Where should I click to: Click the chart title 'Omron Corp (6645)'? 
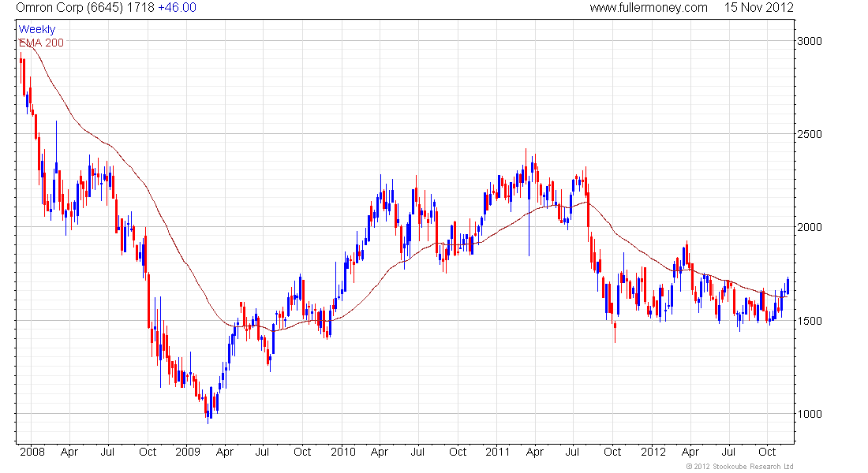pos(69,8)
